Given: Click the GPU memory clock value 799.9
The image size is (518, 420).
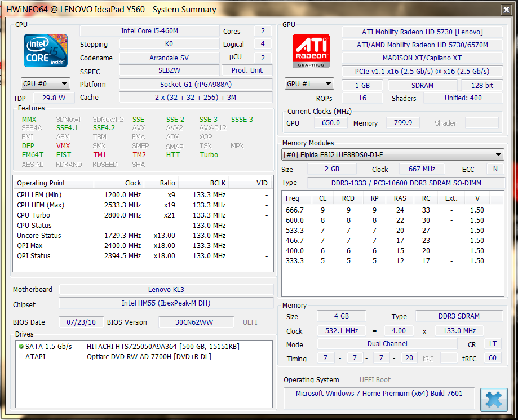Looking at the screenshot, I should tap(403, 123).
